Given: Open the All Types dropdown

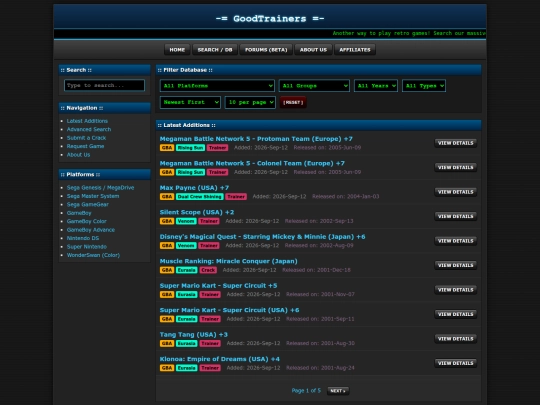Looking at the screenshot, I should pyautogui.click(x=424, y=86).
